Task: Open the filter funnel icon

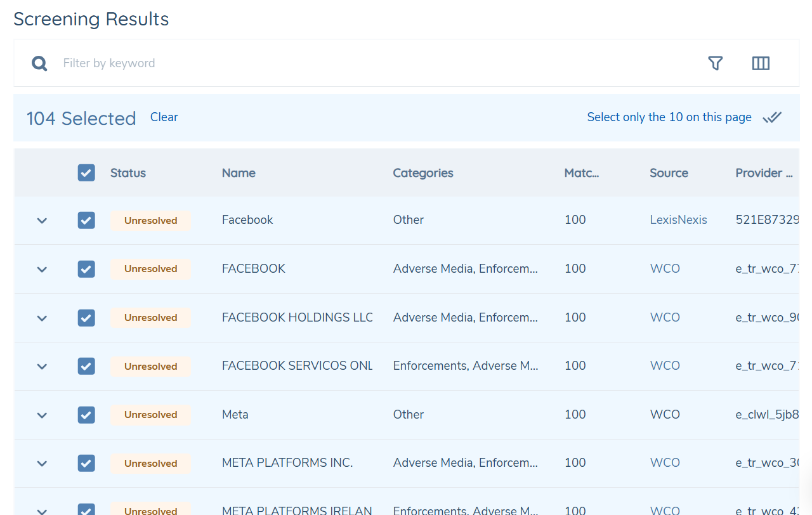Action: click(716, 63)
